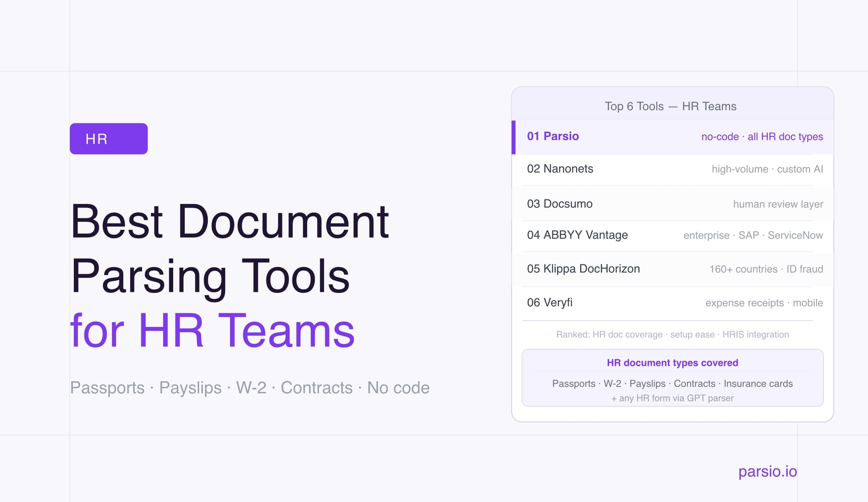868x502 pixels.
Task: Click 'high-volume · custom AI' description
Action: click(x=767, y=169)
